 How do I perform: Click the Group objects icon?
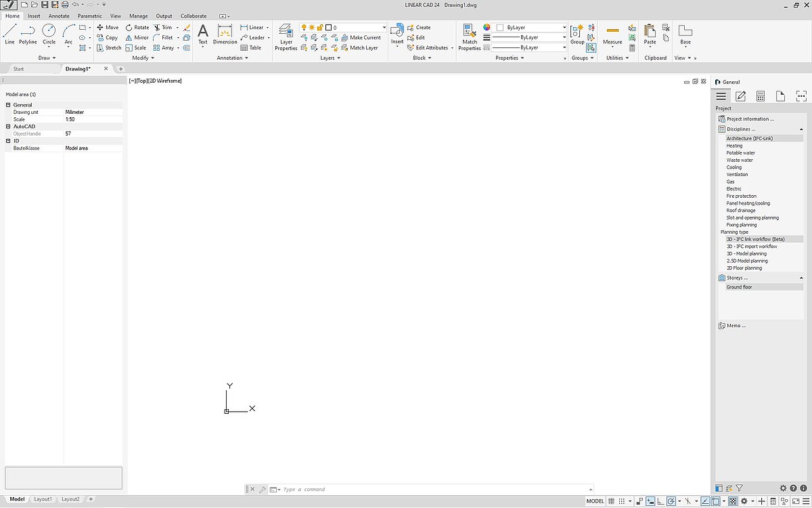tap(577, 33)
